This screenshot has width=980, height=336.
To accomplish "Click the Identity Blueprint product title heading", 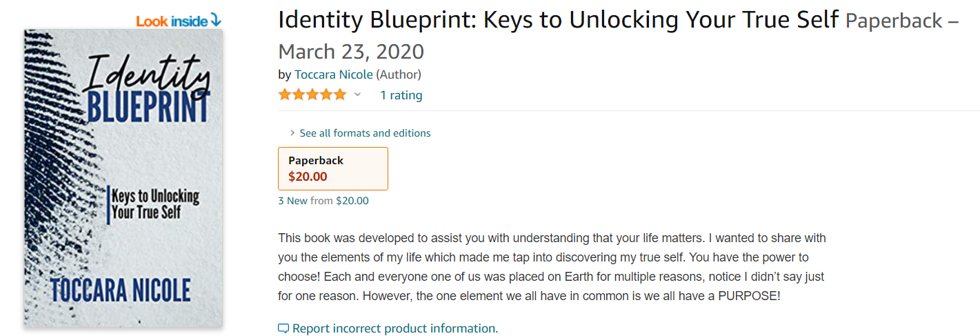I will (x=559, y=20).
